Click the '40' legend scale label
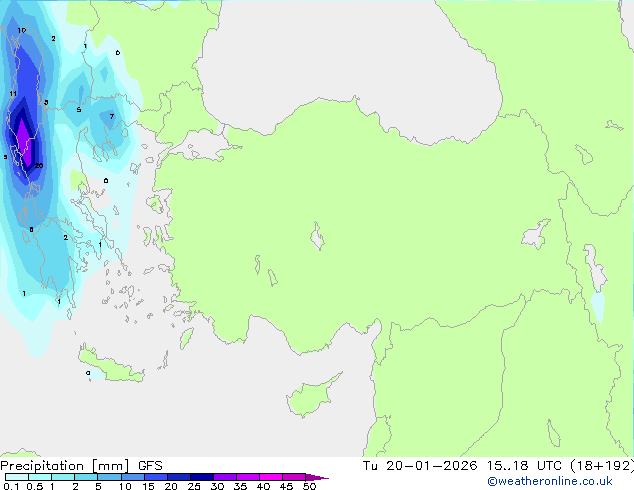634x490 pixels. point(263,486)
